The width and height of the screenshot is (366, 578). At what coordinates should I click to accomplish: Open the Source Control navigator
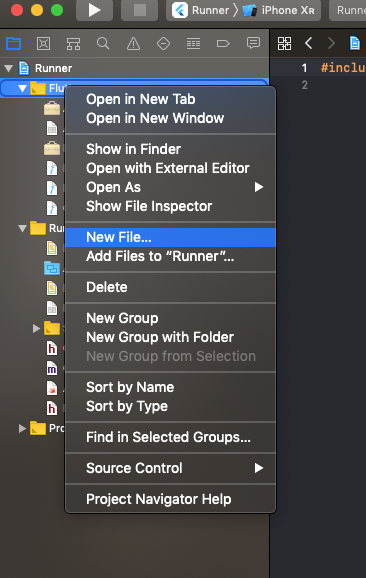click(43, 44)
